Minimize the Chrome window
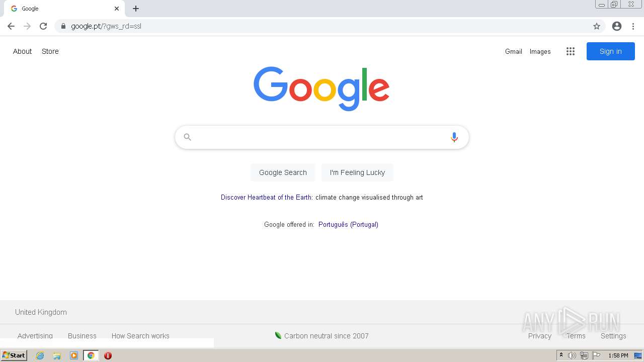The width and height of the screenshot is (644, 362). pos(601,5)
